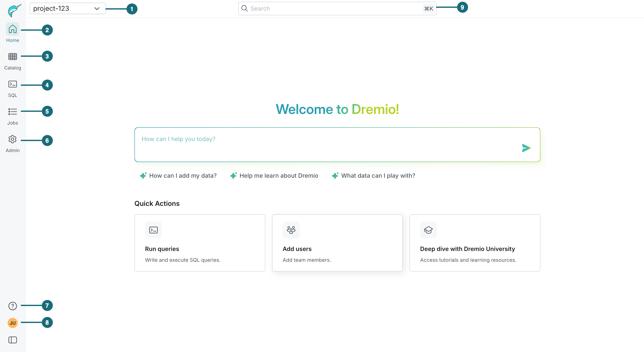Choose 'Help me learn about Dremio'
644x352 pixels.
(x=279, y=176)
